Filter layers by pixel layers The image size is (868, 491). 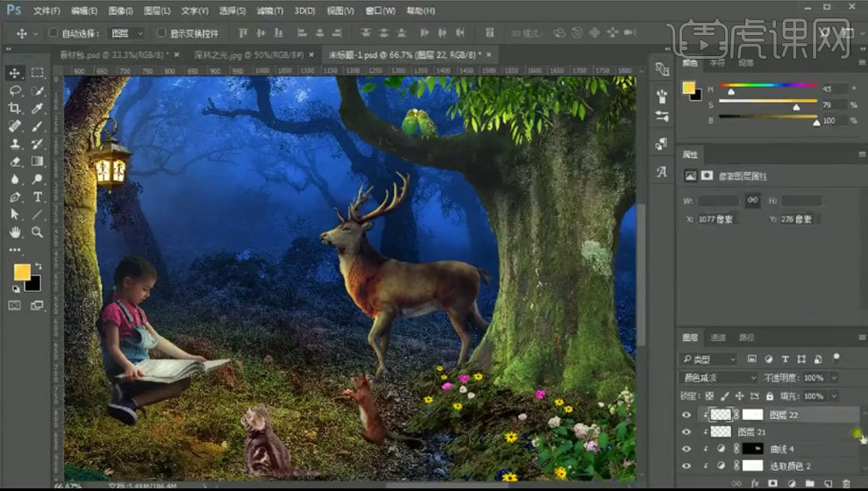[751, 359]
